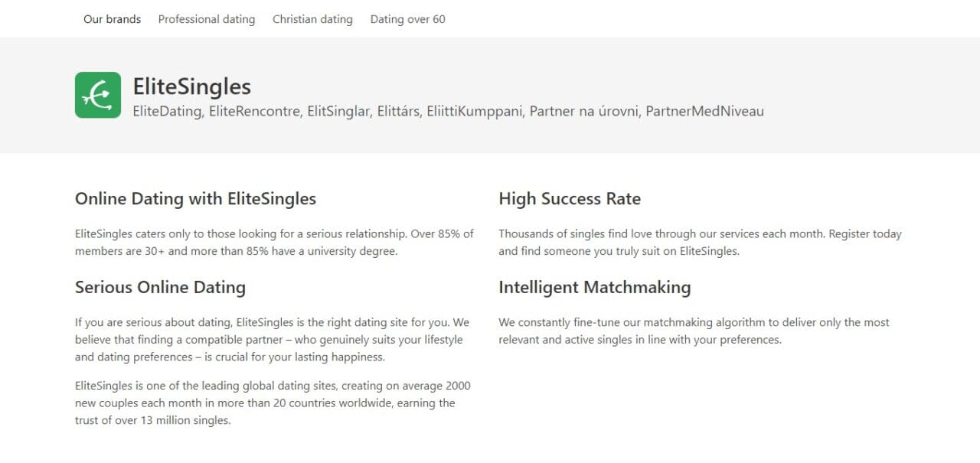
Task: Click the EliteDating, EliteRencontre brand names subtitle
Action: tap(448, 112)
